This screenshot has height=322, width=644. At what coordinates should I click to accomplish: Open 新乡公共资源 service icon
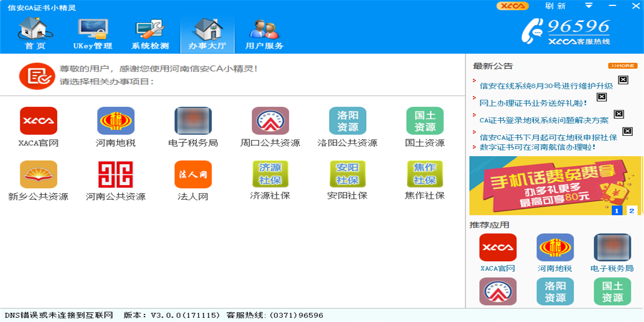(39, 174)
